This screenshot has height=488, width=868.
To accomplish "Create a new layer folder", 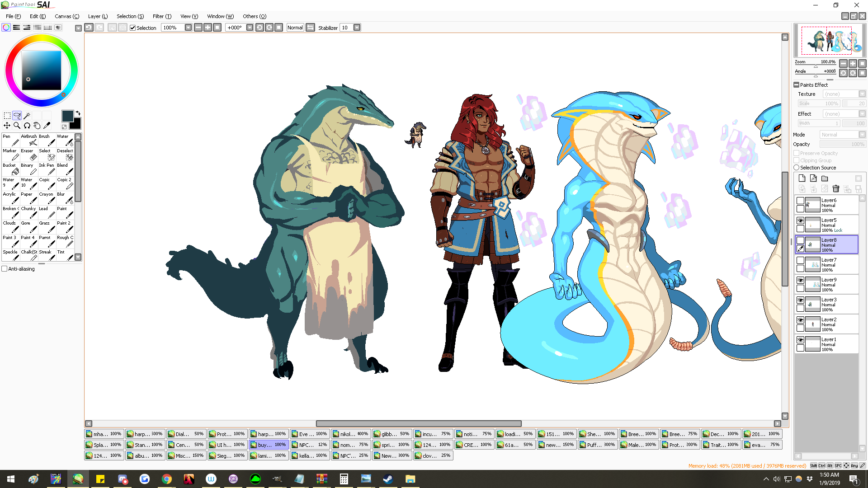I will click(x=825, y=178).
